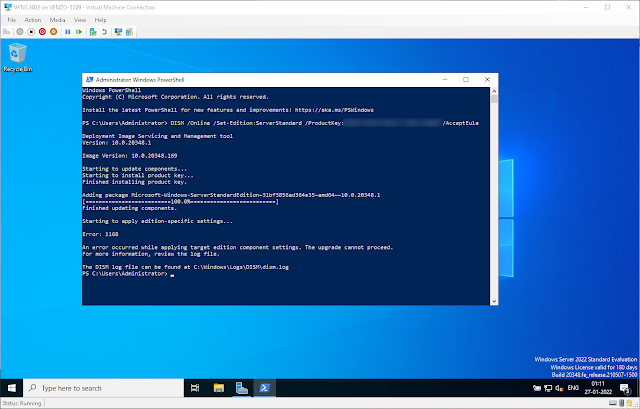Click the lock icon in VM status bar
The image size is (640, 409).
[629, 403]
